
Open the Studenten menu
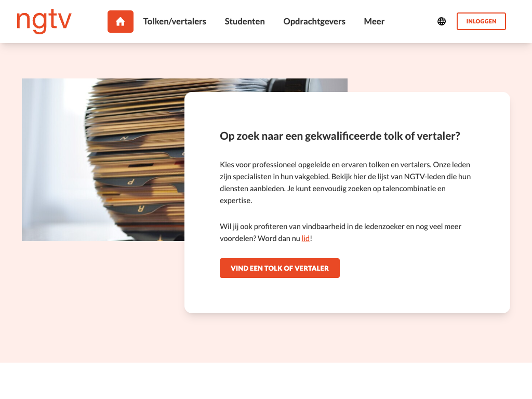click(245, 21)
